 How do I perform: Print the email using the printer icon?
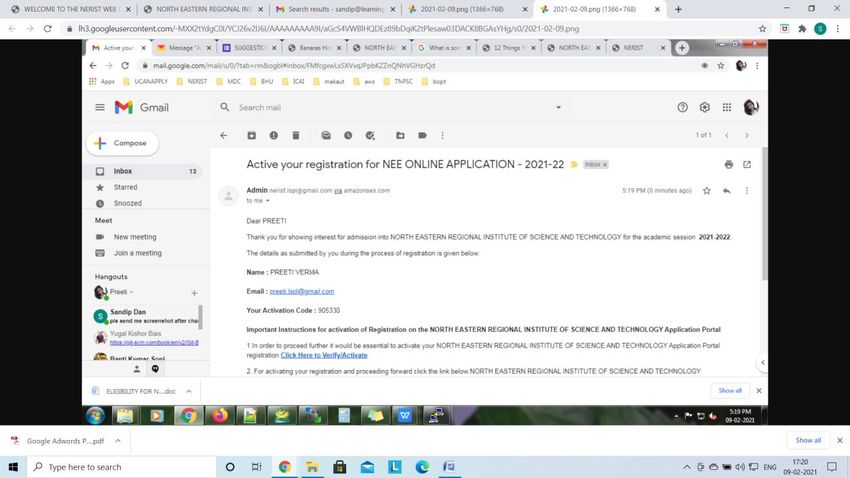point(729,164)
